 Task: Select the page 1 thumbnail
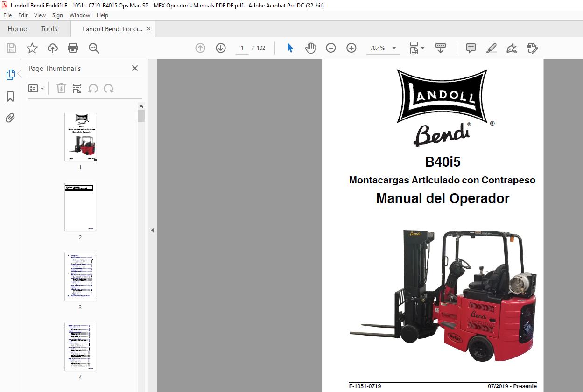point(80,137)
